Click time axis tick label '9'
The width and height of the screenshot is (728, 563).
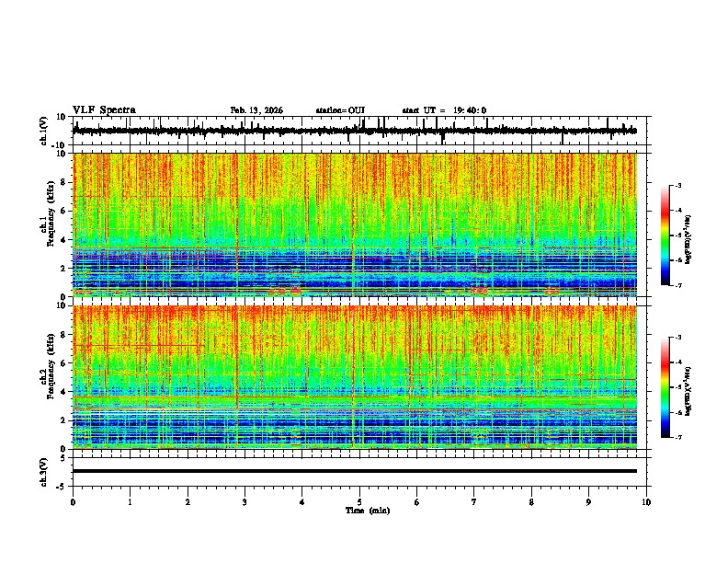pyautogui.click(x=588, y=502)
